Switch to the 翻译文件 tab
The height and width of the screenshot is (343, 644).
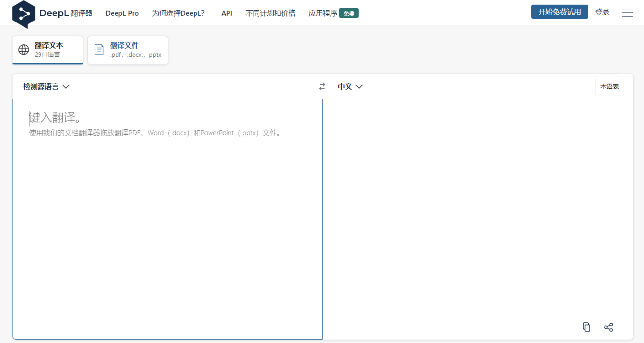(128, 50)
